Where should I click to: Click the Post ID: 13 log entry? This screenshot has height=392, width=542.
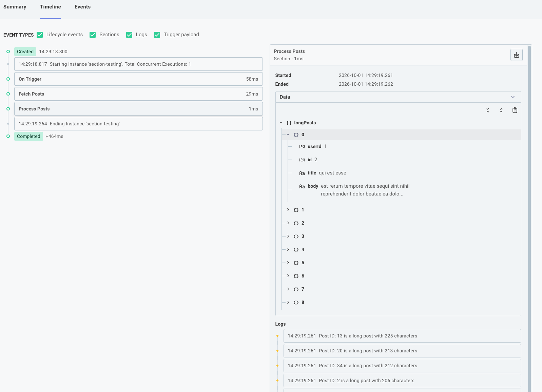tap(402, 336)
